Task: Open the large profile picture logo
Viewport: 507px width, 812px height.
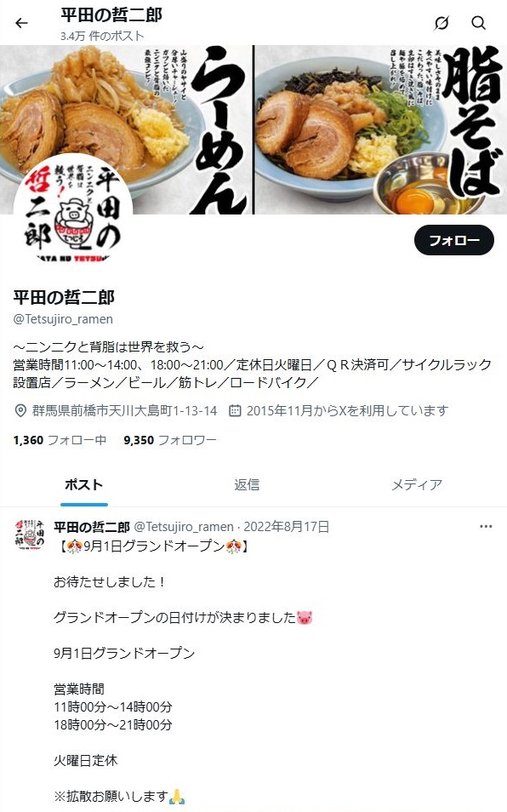Action: 73,211
